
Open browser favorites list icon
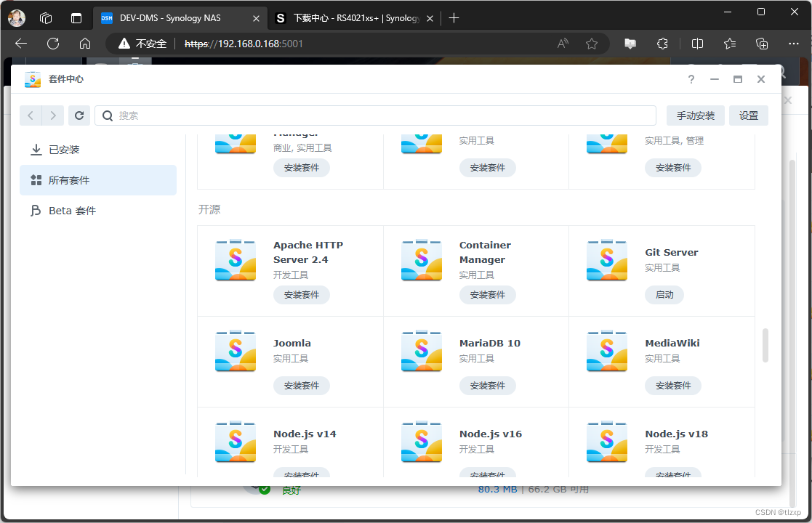tap(730, 44)
